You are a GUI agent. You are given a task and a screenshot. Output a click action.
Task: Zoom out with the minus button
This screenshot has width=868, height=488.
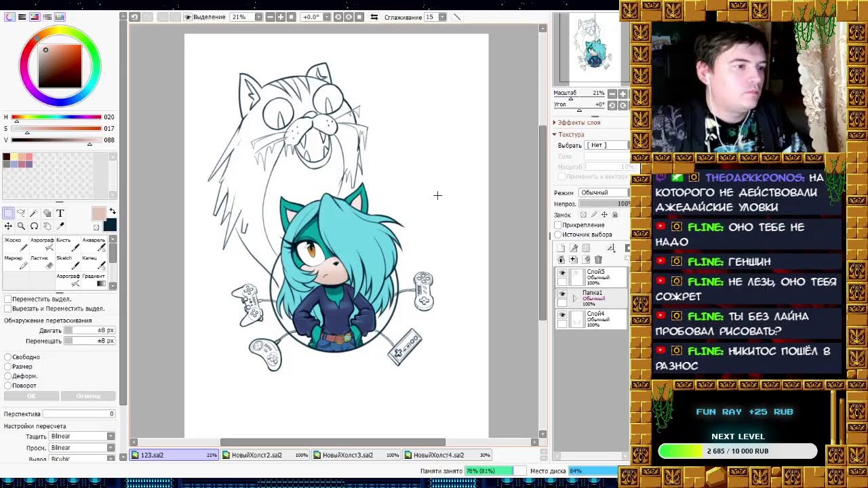click(270, 17)
